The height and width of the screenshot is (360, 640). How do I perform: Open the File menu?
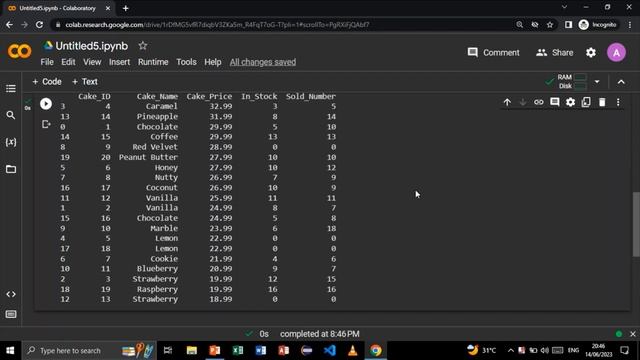tap(47, 62)
